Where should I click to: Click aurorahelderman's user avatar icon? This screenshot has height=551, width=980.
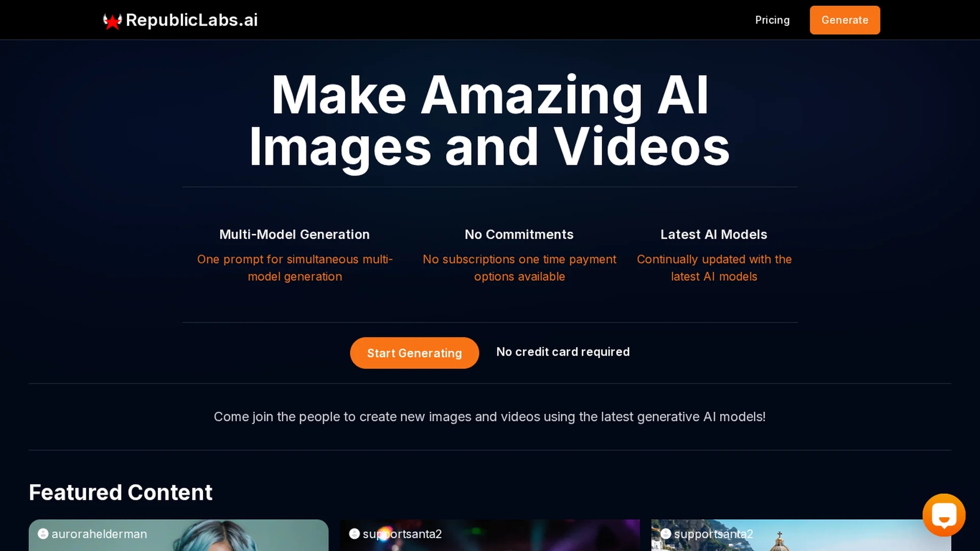pos(43,534)
